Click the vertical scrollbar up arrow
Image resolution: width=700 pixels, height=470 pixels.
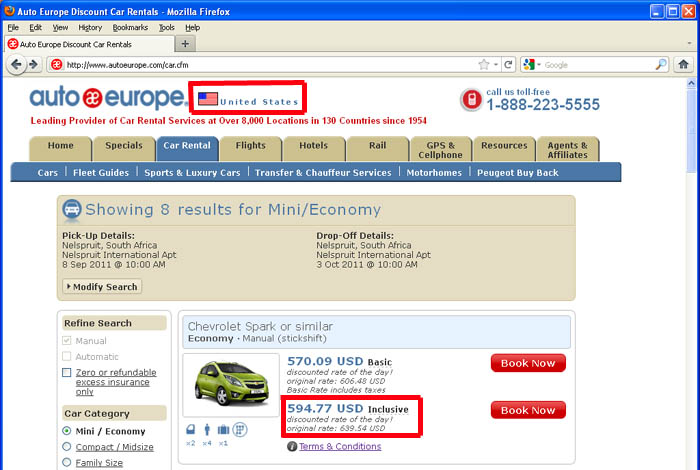tap(691, 83)
